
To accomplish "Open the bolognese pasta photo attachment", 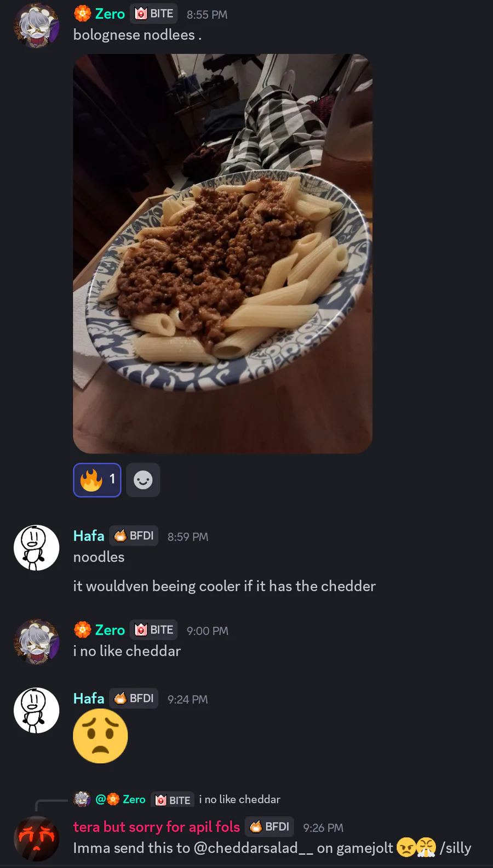I will point(223,253).
